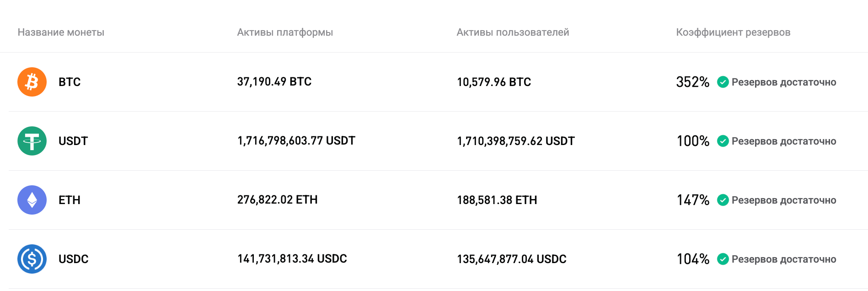The width and height of the screenshot is (868, 291).
Task: Sort by 'Коэффициент резервов' column
Action: (733, 32)
